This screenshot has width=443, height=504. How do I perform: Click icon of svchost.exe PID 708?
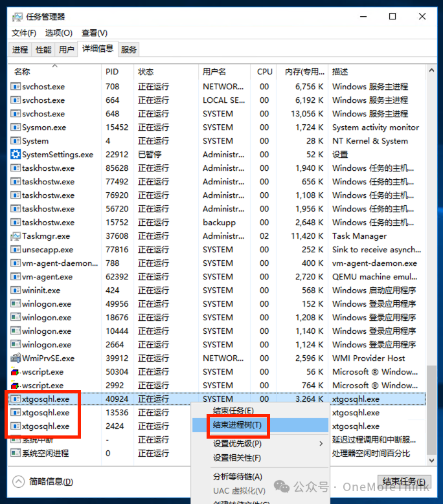[x=15, y=87]
